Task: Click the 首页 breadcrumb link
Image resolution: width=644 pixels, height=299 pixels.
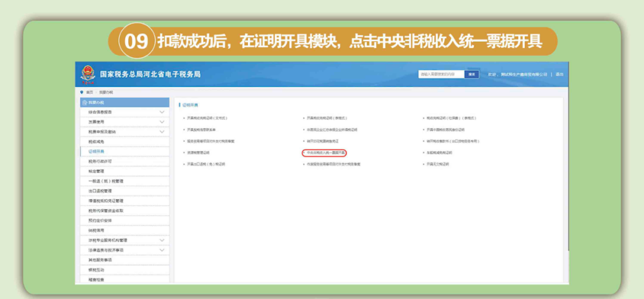Action: pyautogui.click(x=89, y=92)
